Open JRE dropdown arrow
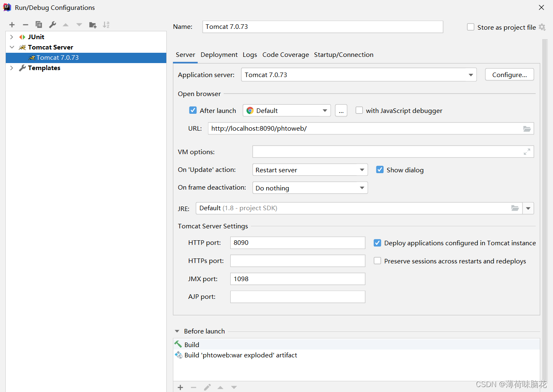The image size is (553, 392). pyautogui.click(x=528, y=208)
